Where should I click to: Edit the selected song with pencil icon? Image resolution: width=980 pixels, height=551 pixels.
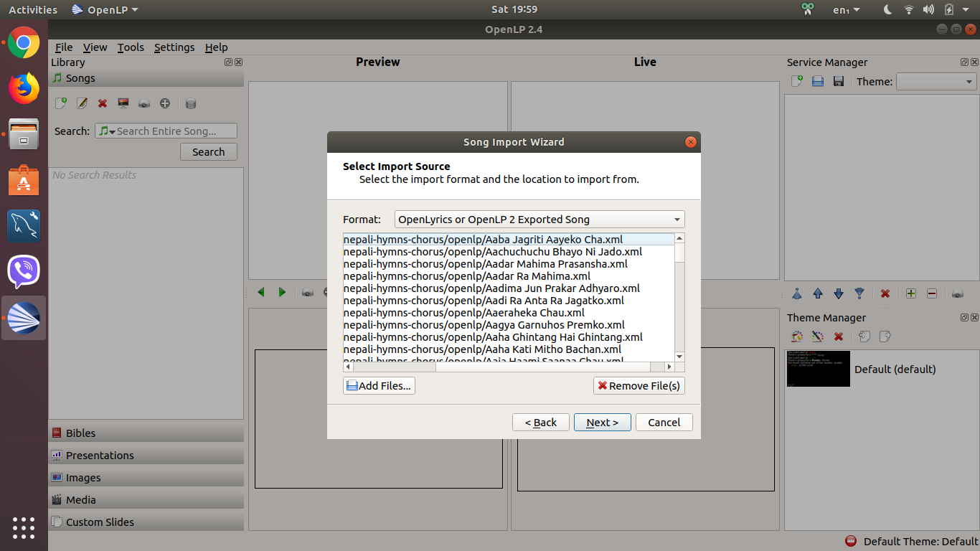82,103
